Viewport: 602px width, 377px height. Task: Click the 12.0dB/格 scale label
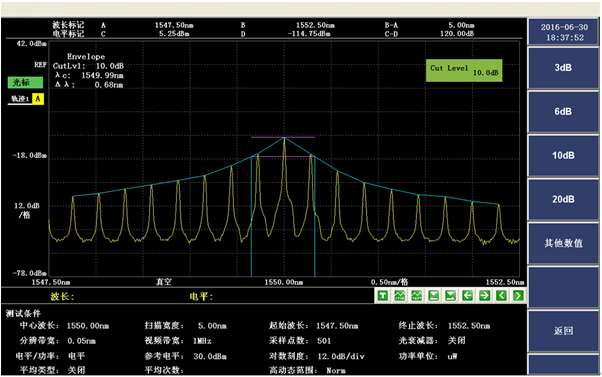pos(26,210)
